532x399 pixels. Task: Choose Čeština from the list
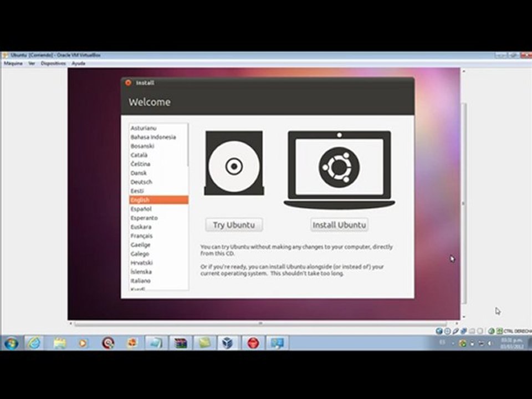pos(159,164)
